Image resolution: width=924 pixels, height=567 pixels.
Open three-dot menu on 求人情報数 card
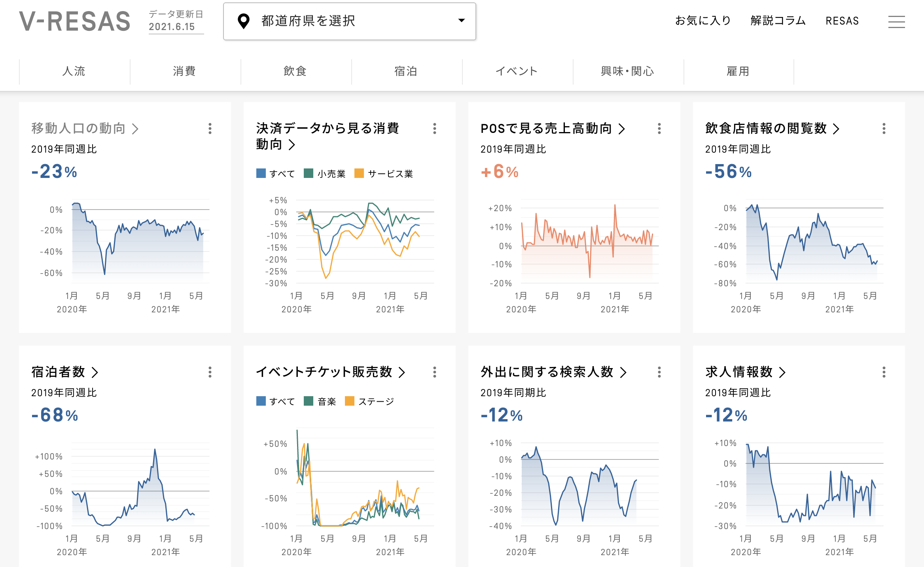click(x=884, y=372)
